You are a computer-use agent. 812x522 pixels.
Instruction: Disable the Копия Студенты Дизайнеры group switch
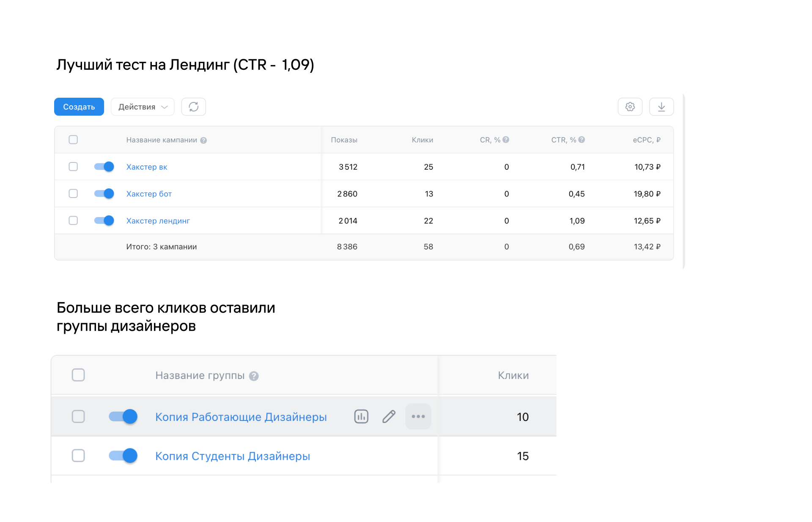123,456
